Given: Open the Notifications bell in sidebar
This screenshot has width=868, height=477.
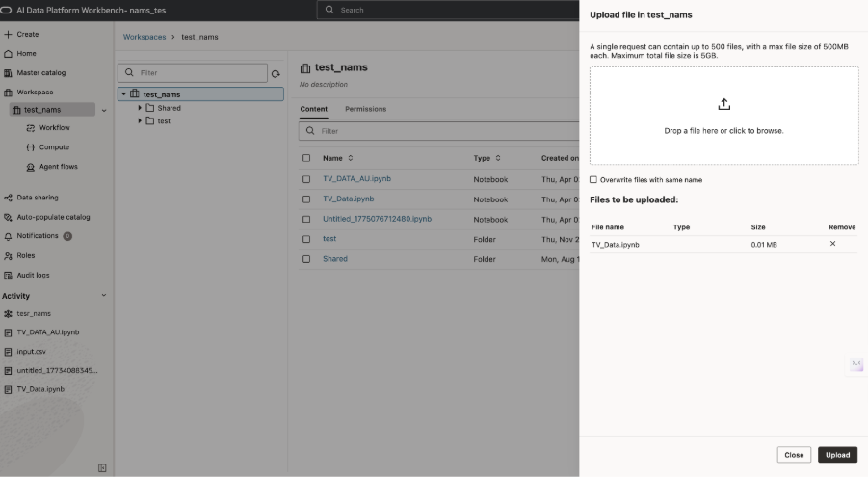Looking at the screenshot, I should pos(9,236).
